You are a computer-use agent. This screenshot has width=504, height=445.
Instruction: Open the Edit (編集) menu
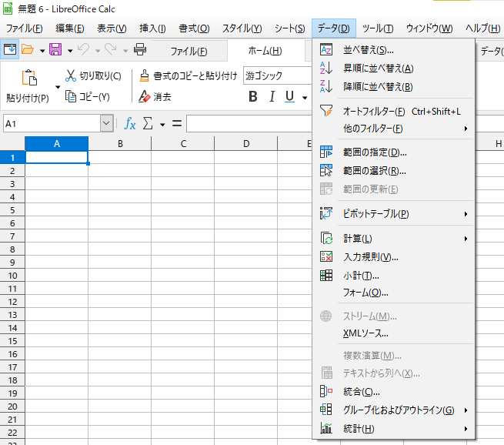pos(70,28)
